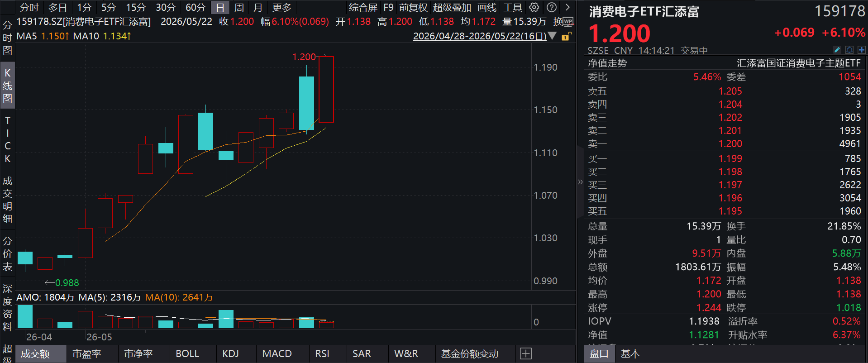
Task: Open the date range 2026/04/28-2026/05/22 link
Action: point(480,36)
